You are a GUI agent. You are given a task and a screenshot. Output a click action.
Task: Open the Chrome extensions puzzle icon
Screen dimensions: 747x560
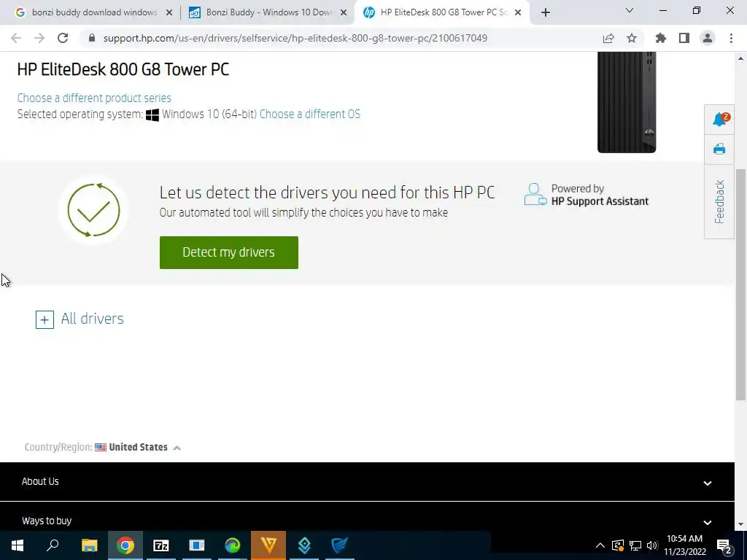coord(661,38)
